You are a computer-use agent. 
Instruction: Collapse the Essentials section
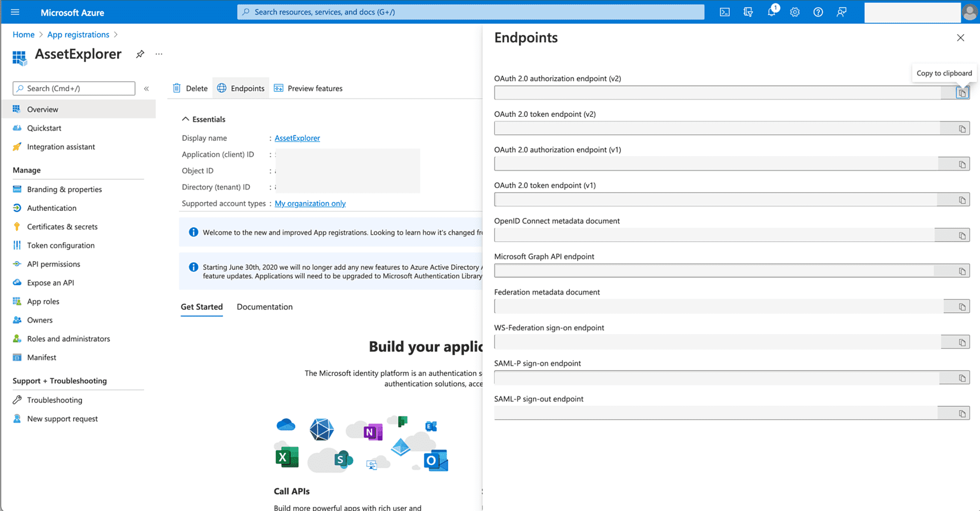tap(186, 119)
